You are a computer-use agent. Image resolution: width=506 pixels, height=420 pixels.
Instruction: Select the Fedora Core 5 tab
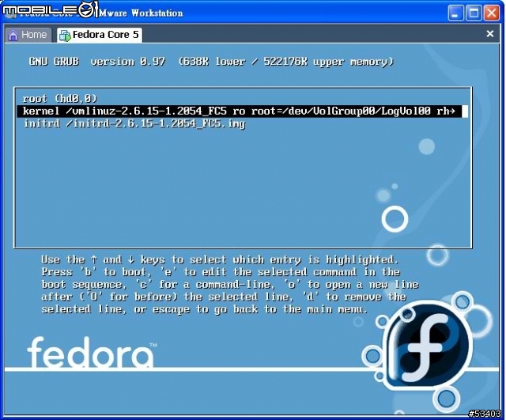[x=100, y=35]
